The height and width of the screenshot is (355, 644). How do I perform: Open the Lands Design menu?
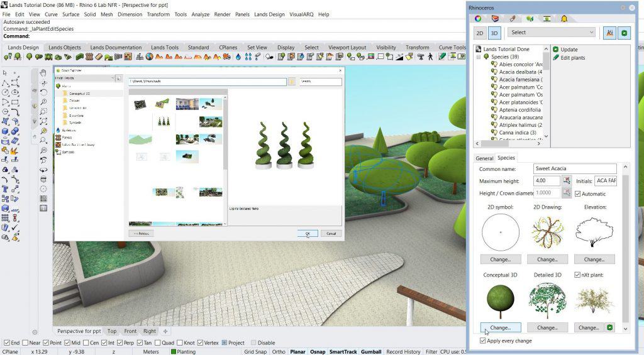point(269,14)
